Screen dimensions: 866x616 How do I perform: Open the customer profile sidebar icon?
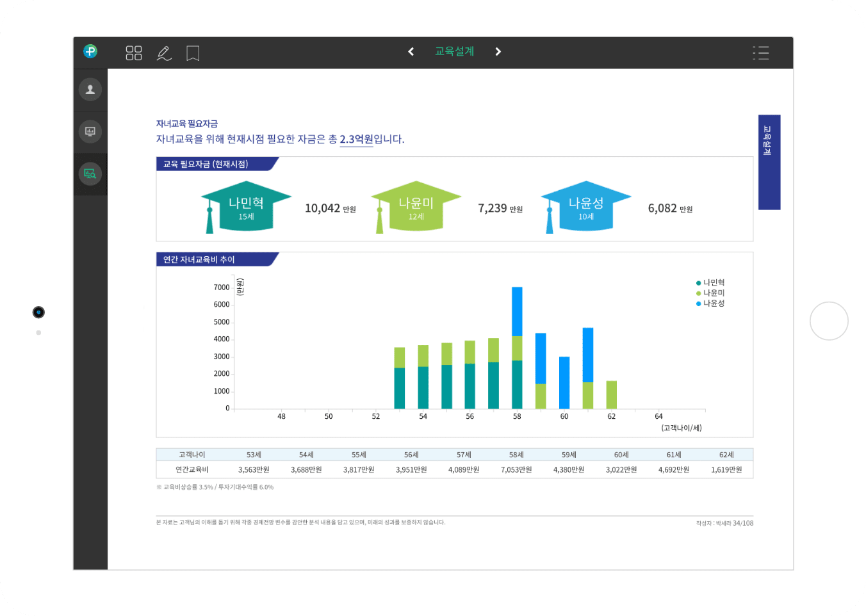pyautogui.click(x=90, y=89)
